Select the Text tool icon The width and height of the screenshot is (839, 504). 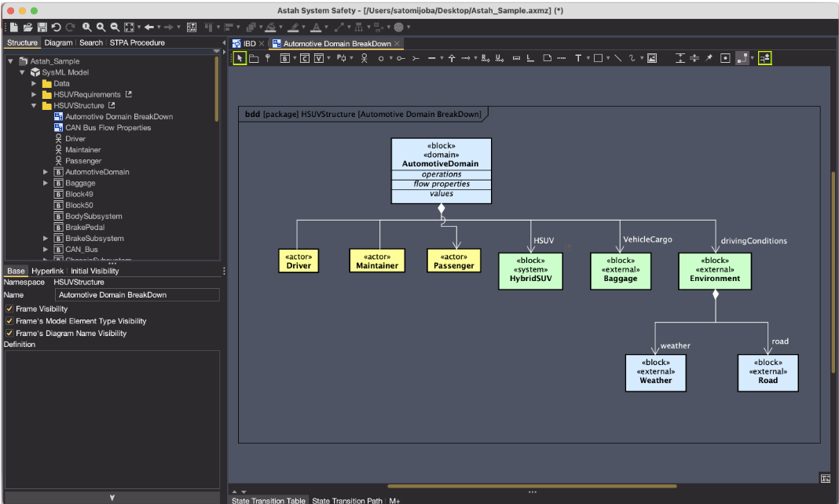click(x=578, y=58)
